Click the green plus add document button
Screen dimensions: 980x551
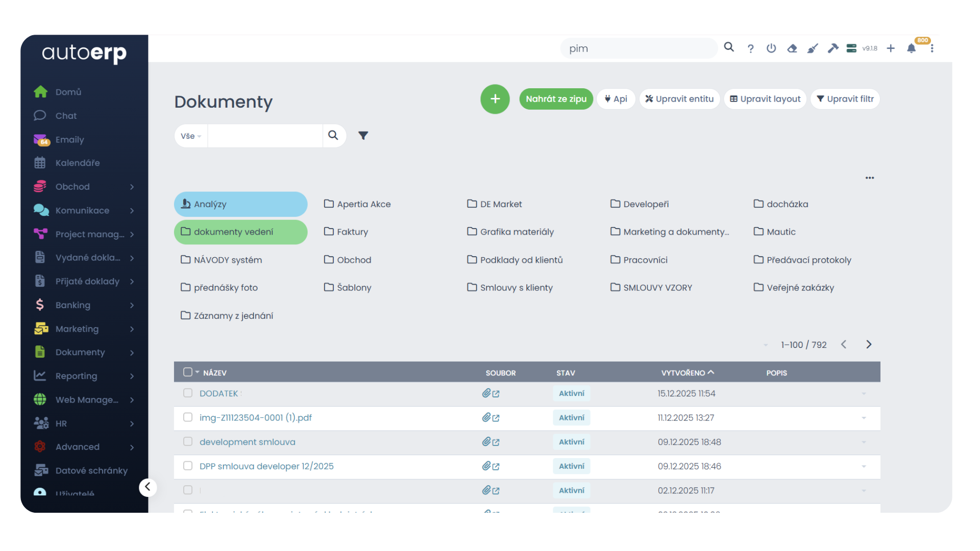pos(495,99)
